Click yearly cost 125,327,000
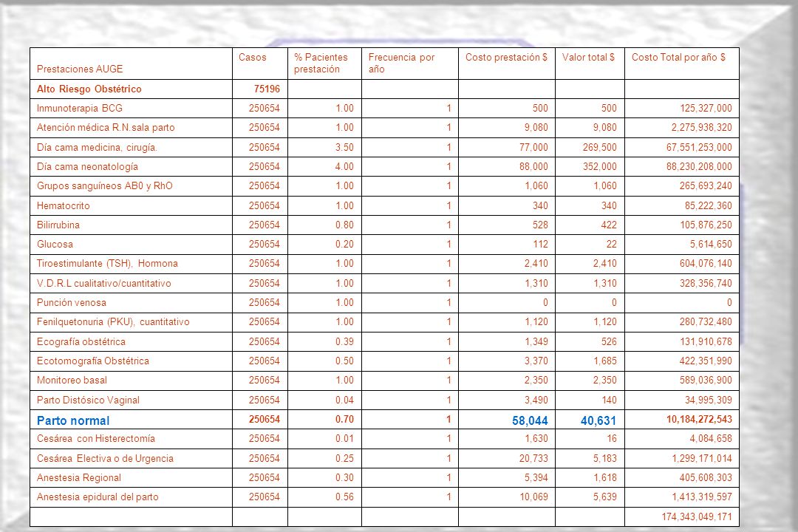 tap(706, 108)
